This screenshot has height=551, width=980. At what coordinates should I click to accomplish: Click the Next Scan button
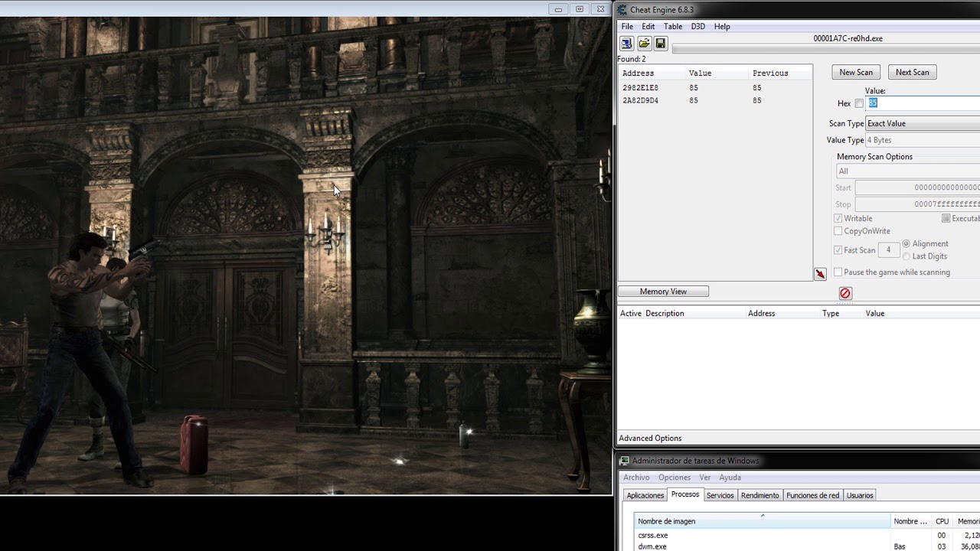point(913,72)
